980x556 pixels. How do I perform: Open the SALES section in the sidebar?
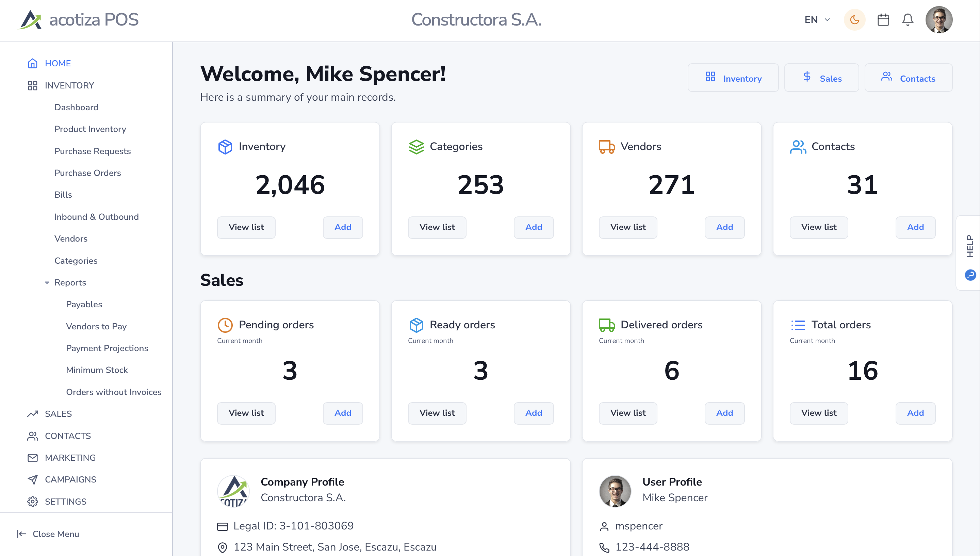pos(58,413)
